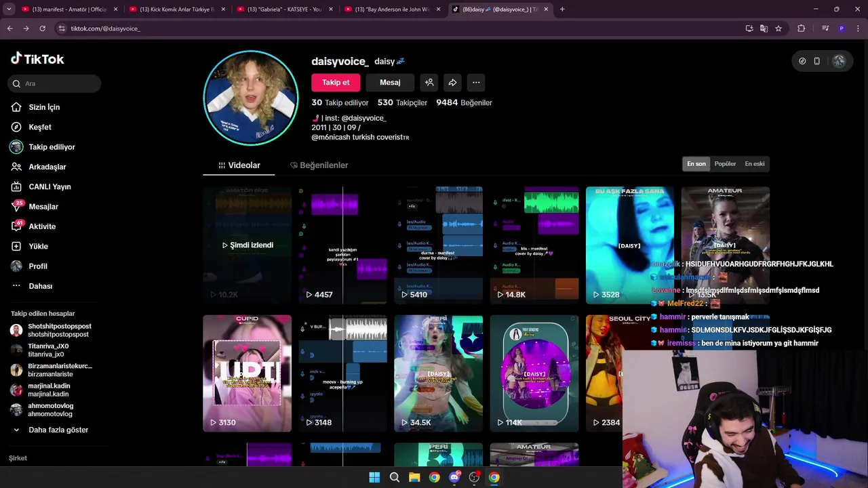868x488 pixels.
Task: Select the En son sort option
Action: [x=696, y=164]
